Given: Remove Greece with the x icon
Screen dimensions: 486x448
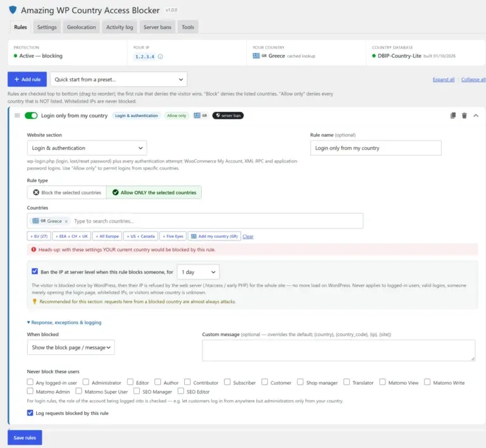Looking at the screenshot, I should click(x=66, y=221).
